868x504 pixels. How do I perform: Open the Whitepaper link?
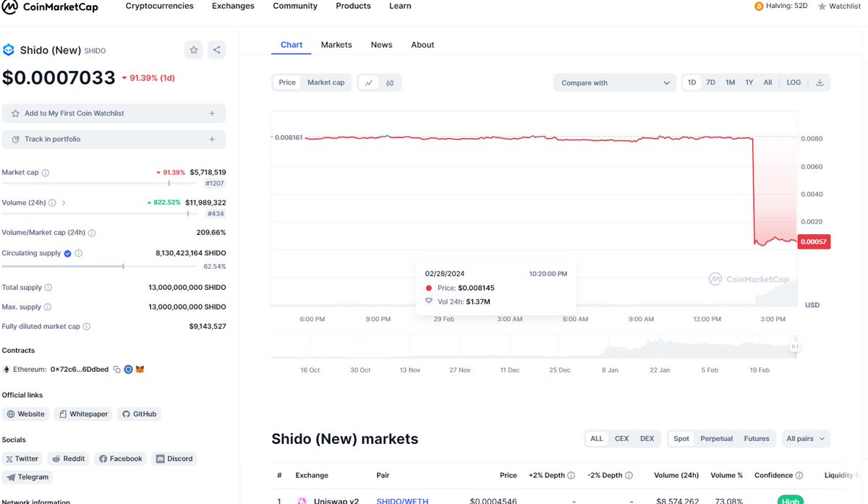[83, 414]
